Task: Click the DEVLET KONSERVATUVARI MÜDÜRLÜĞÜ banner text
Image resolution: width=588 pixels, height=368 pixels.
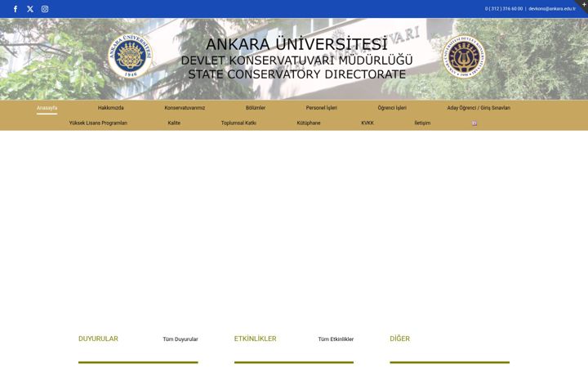Action: click(297, 60)
